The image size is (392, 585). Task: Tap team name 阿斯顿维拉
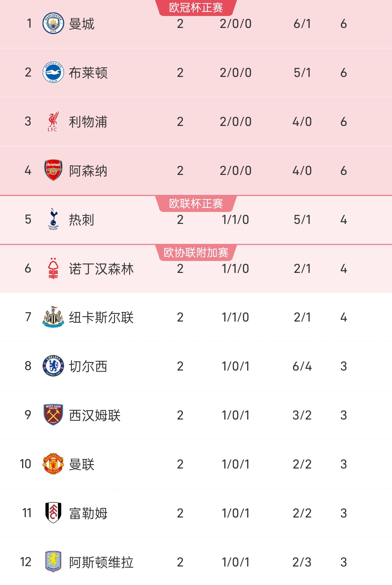tap(101, 562)
